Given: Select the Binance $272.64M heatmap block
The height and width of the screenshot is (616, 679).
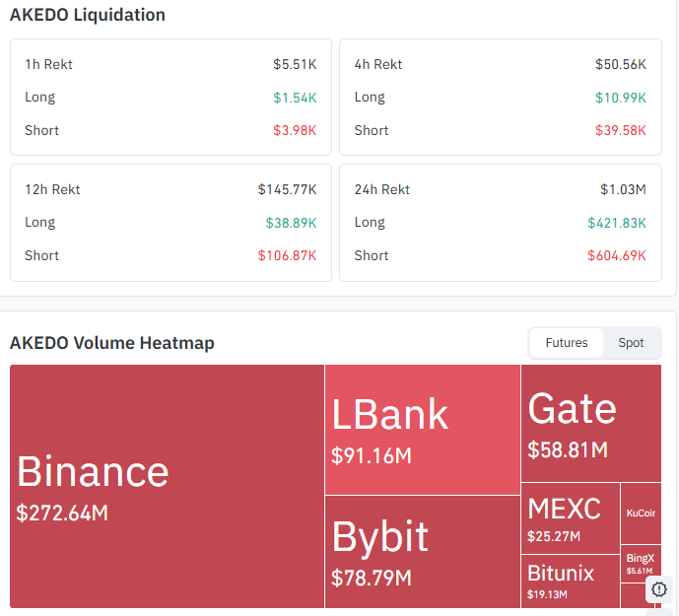Looking at the screenshot, I should 168,486.
